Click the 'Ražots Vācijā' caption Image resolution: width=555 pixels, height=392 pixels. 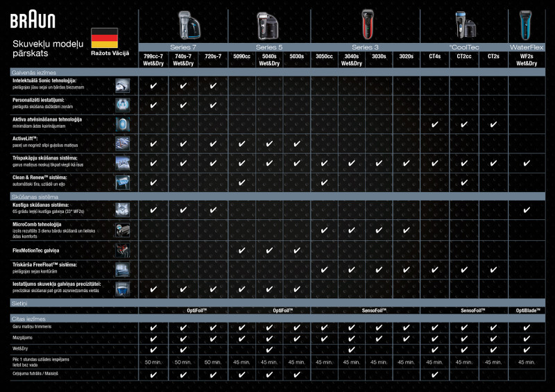[110, 53]
